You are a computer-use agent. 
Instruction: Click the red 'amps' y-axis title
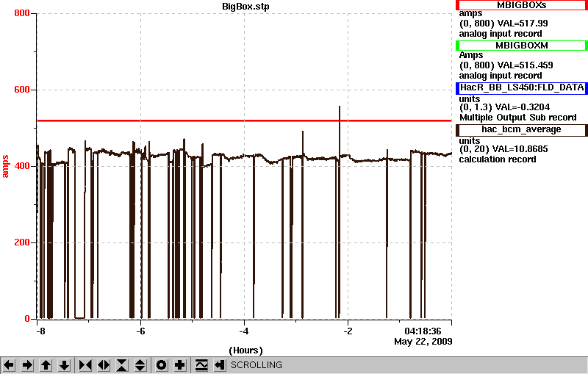tap(5, 166)
